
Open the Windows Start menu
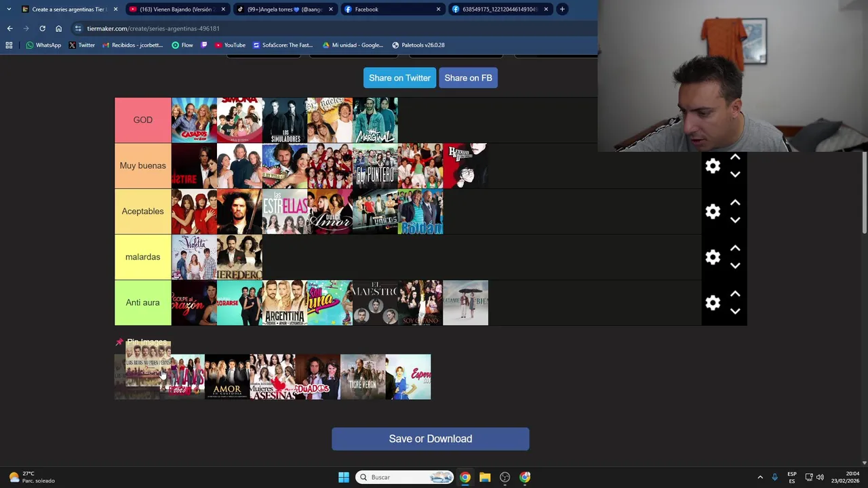point(344,477)
